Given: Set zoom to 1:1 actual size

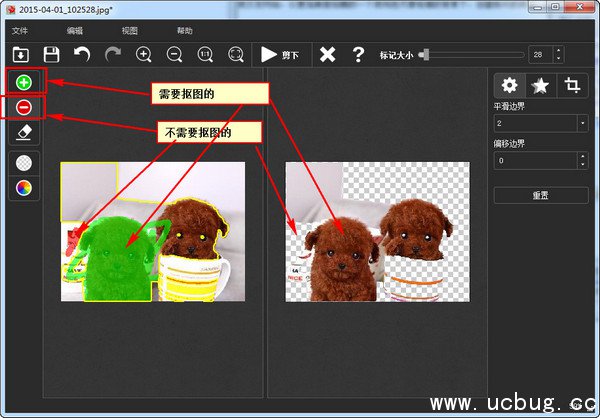Looking at the screenshot, I should pyautogui.click(x=205, y=54).
